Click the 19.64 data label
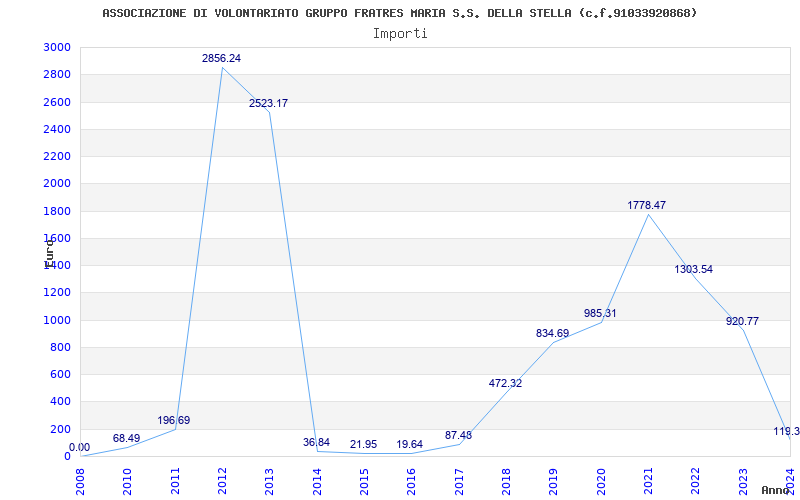 [410, 445]
